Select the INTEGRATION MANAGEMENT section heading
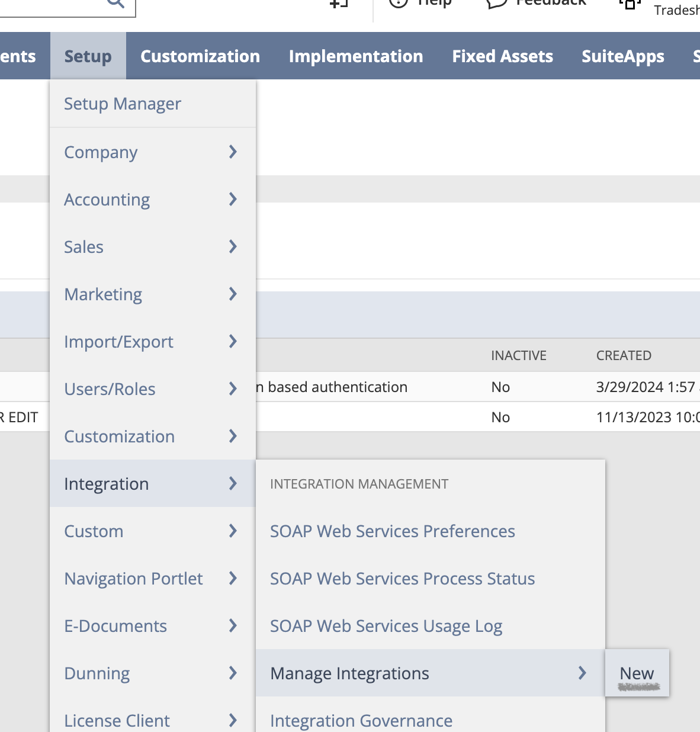The height and width of the screenshot is (732, 700). point(359,484)
